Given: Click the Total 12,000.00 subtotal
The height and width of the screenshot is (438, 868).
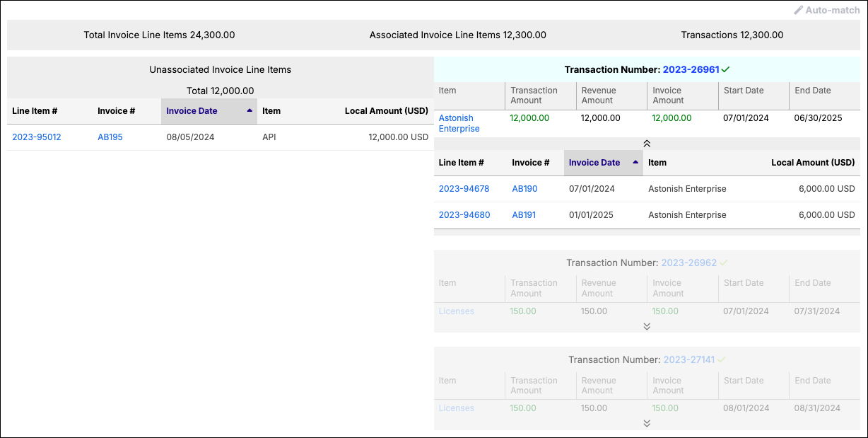Looking at the screenshot, I should (221, 91).
